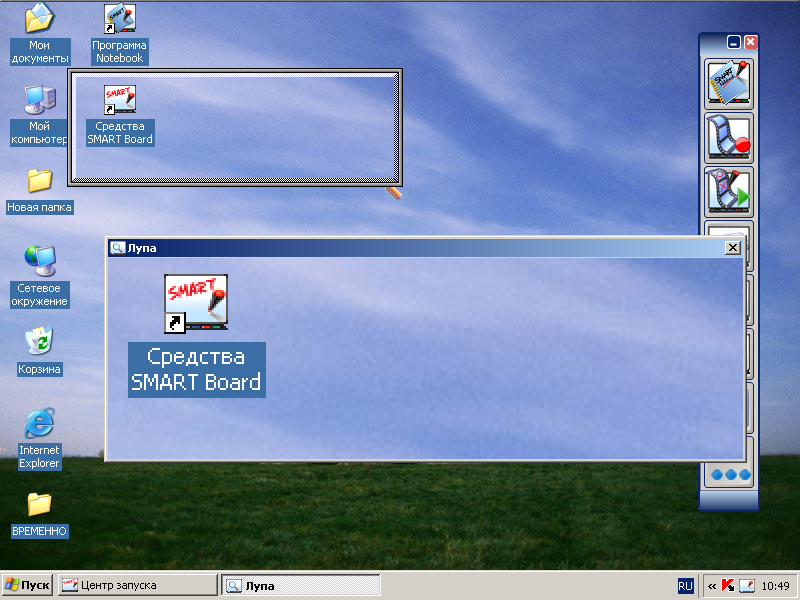The width and height of the screenshot is (800, 600).
Task: Open the ВРЕМЕННО folder
Action: (x=39, y=514)
